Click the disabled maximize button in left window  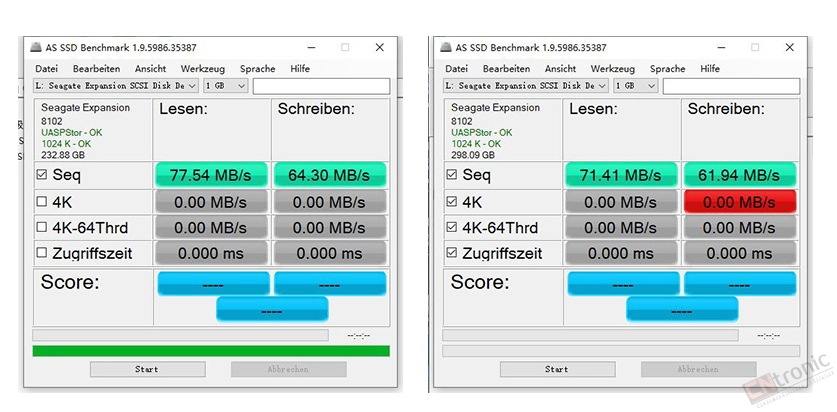click(345, 47)
